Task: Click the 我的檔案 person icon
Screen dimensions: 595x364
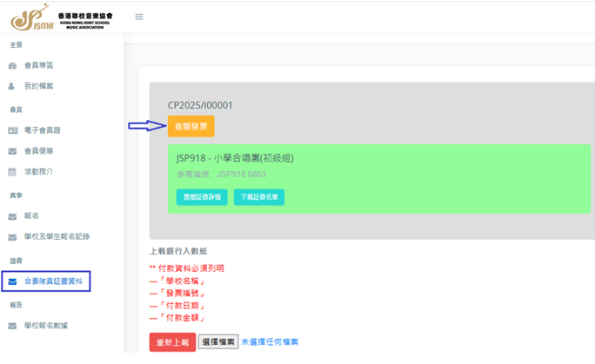Action: pos(11,86)
